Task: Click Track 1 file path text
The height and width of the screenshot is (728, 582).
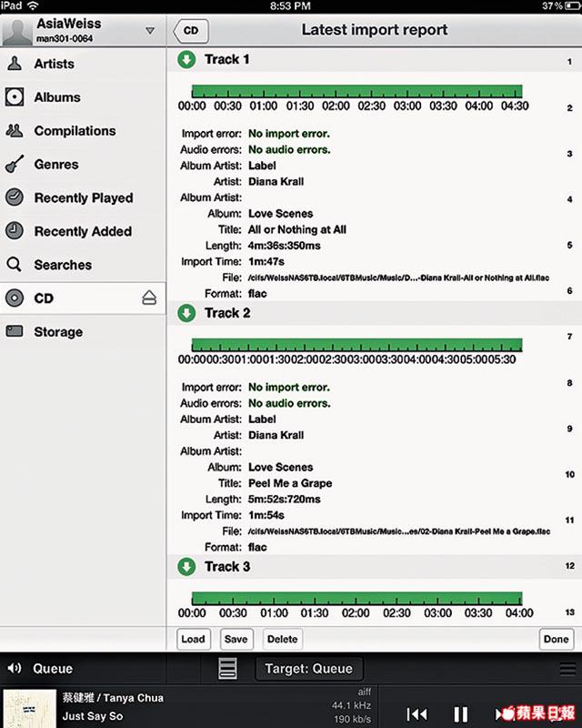Action: click(398, 278)
